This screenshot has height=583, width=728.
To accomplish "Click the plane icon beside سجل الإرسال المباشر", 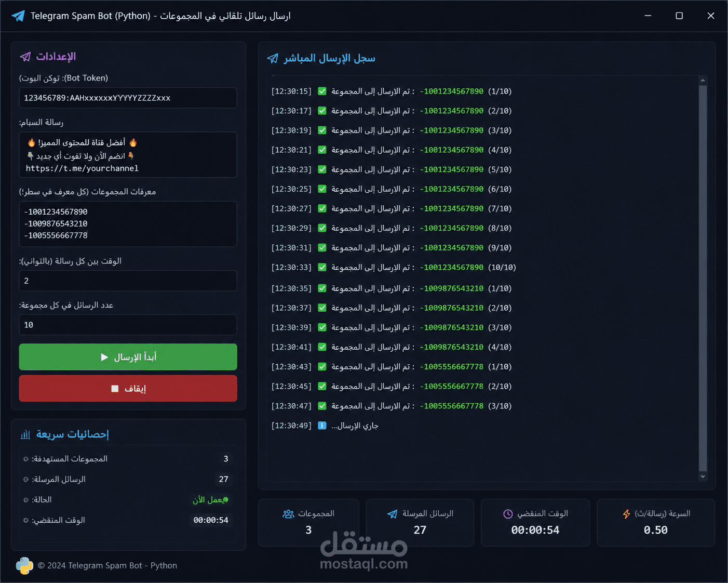I will point(273,58).
